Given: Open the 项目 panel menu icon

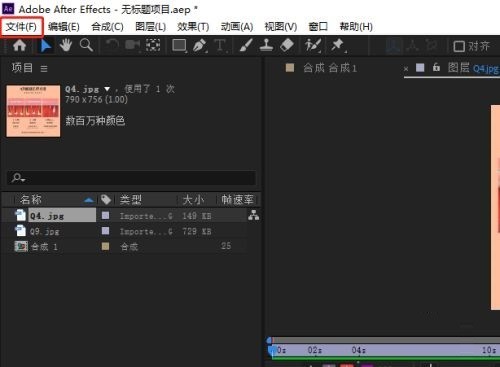Looking at the screenshot, I should tap(44, 69).
